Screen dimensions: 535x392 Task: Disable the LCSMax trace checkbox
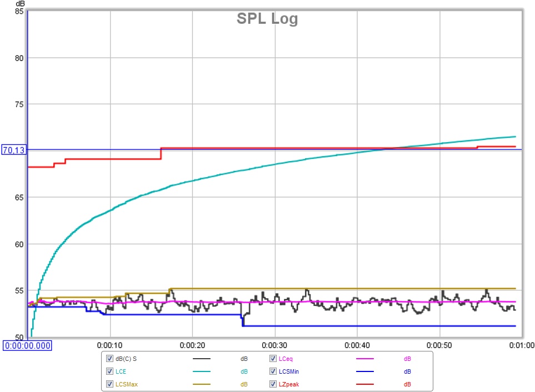[109, 384]
